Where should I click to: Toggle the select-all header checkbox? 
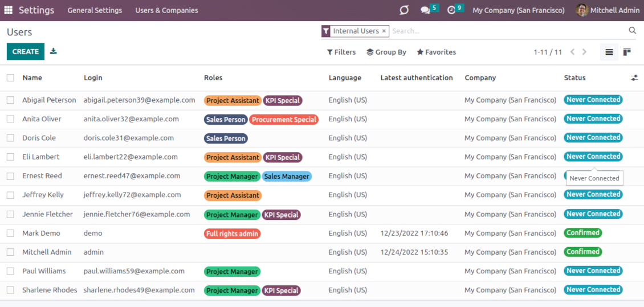[10, 78]
